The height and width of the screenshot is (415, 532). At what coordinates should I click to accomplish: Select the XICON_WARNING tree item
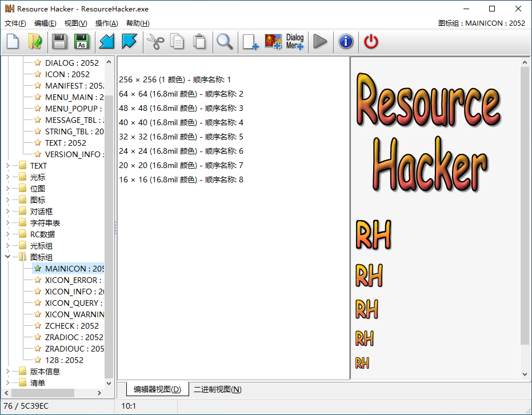click(69, 314)
